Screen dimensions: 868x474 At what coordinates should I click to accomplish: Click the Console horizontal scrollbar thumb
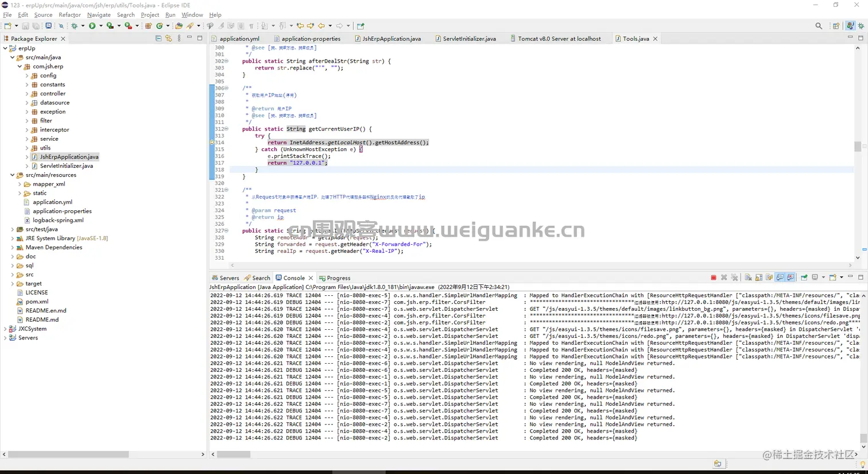pyautogui.click(x=234, y=454)
